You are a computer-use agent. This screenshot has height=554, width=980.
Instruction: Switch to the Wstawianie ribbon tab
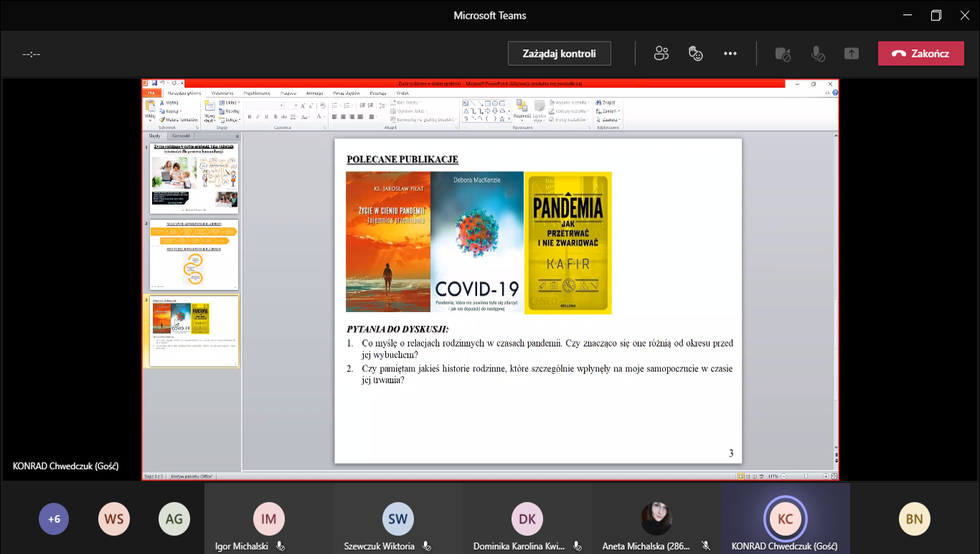222,93
